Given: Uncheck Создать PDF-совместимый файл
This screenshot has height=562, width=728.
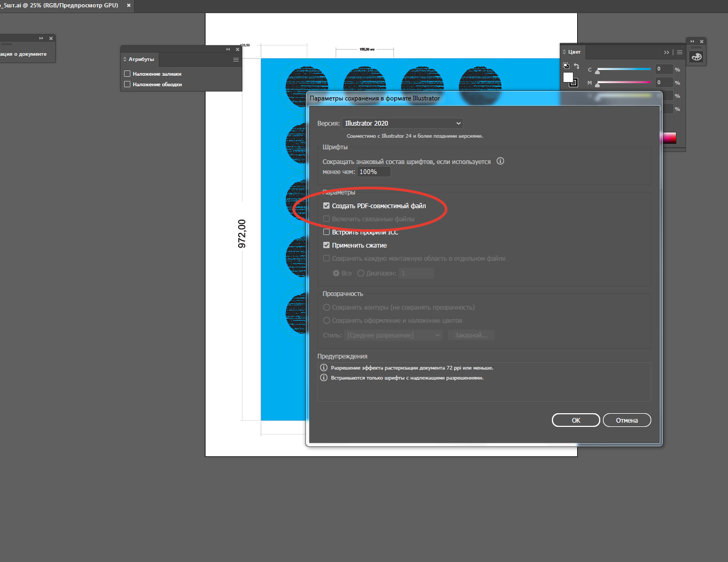Looking at the screenshot, I should point(326,206).
